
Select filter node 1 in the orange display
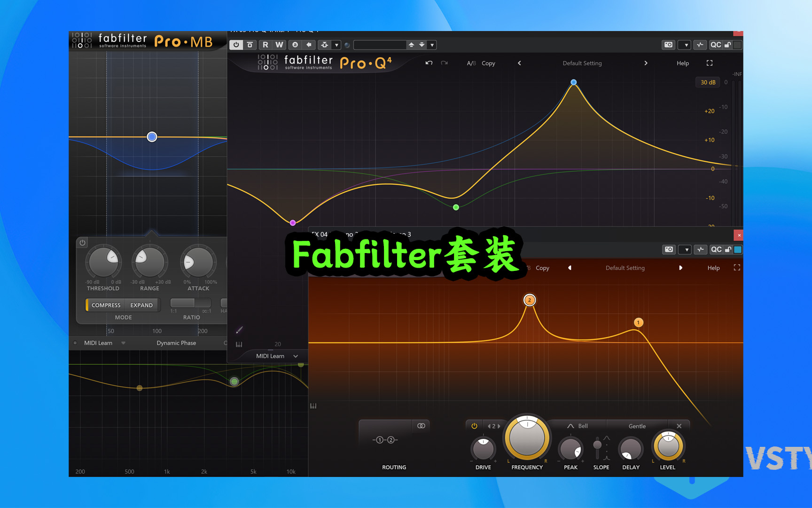(x=638, y=322)
